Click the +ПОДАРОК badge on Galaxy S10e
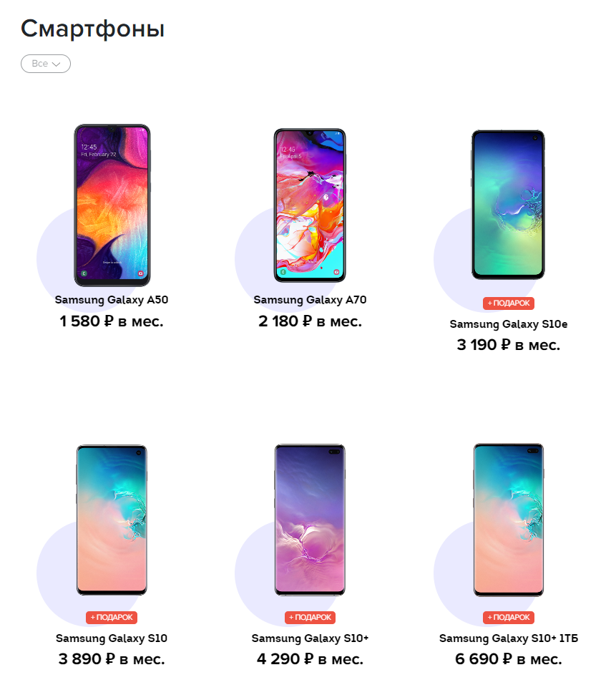616x695 pixels. coord(508,303)
